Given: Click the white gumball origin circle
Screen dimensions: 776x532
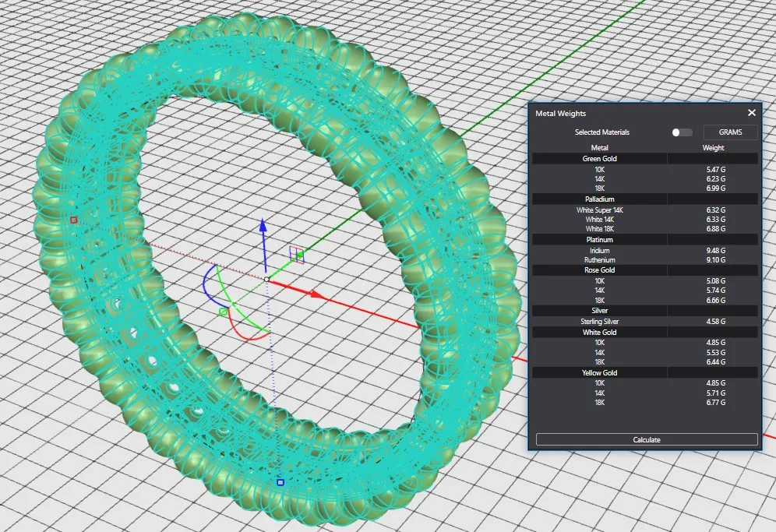Looking at the screenshot, I should pyautogui.click(x=266, y=279).
